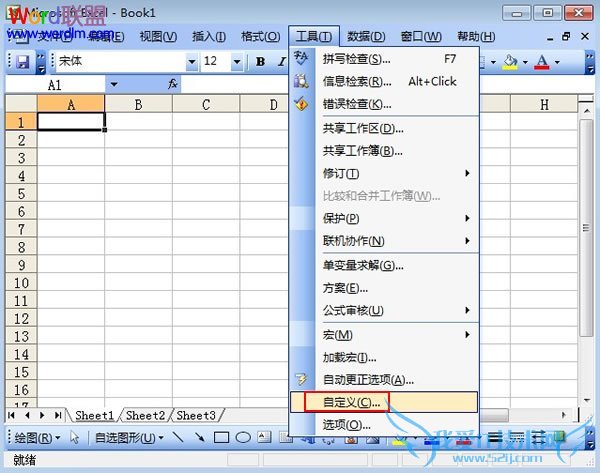Click the Save icon in the toolbar
The height and width of the screenshot is (473, 600).
(x=23, y=62)
